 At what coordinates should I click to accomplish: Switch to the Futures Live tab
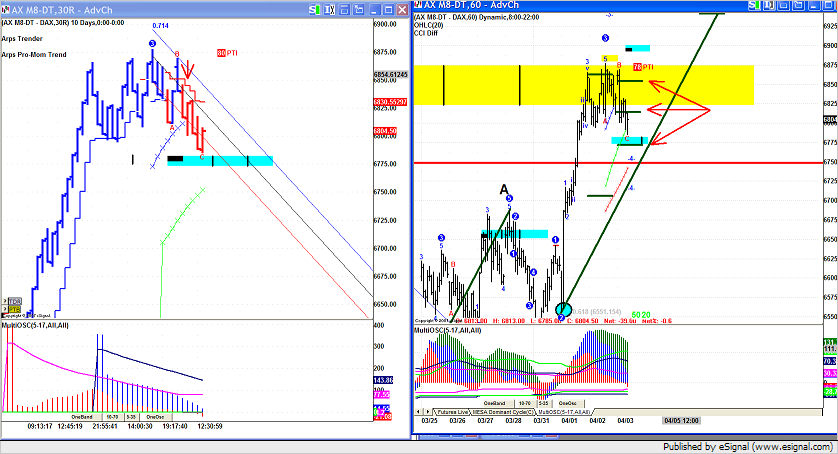tap(452, 411)
